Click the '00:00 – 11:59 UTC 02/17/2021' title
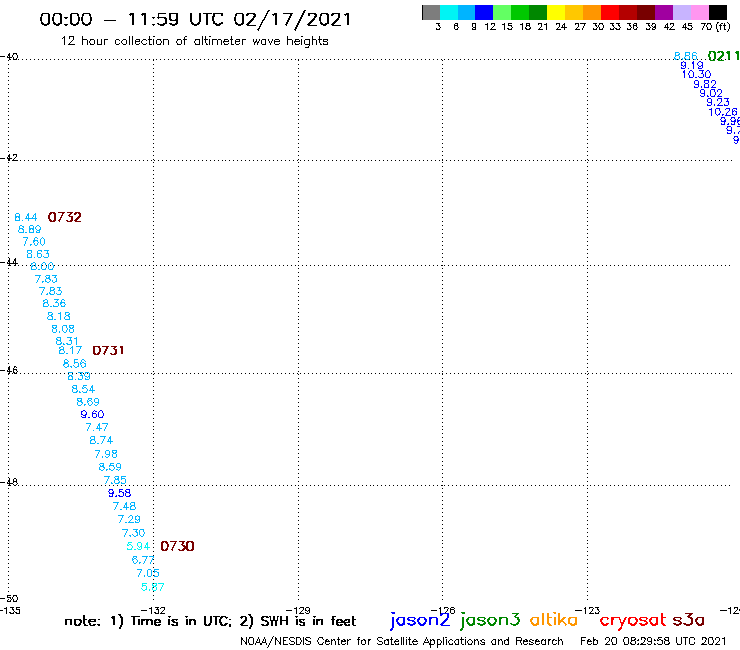The width and height of the screenshot is (740, 650). pos(195,19)
